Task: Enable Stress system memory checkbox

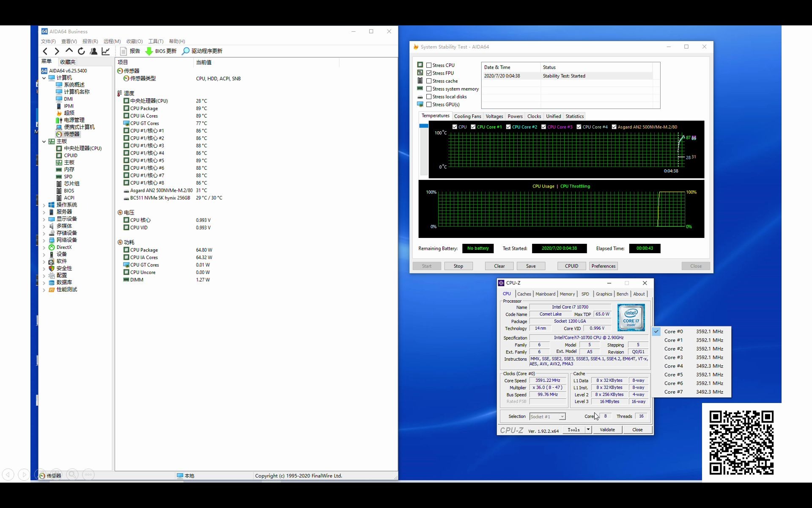Action: [x=429, y=89]
